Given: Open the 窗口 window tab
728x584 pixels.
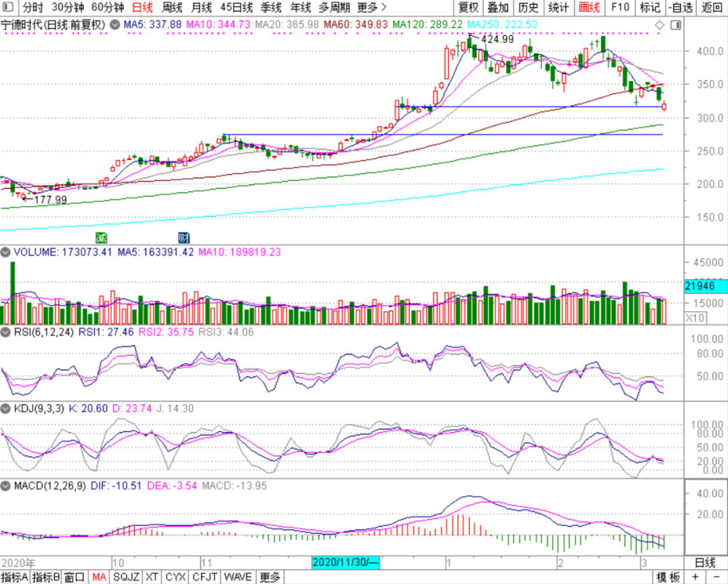Looking at the screenshot, I should [75, 577].
